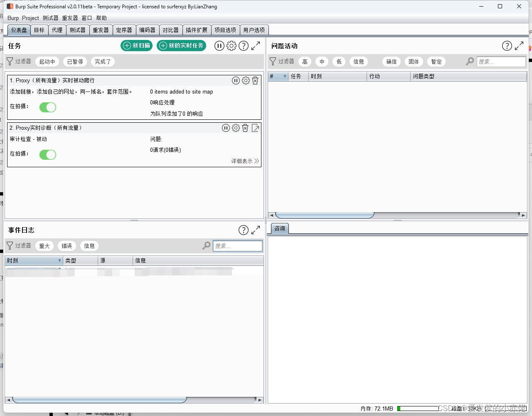Toggle the 信息 severity filter in 问题活动
The height and width of the screenshot is (416, 532).
click(x=359, y=62)
